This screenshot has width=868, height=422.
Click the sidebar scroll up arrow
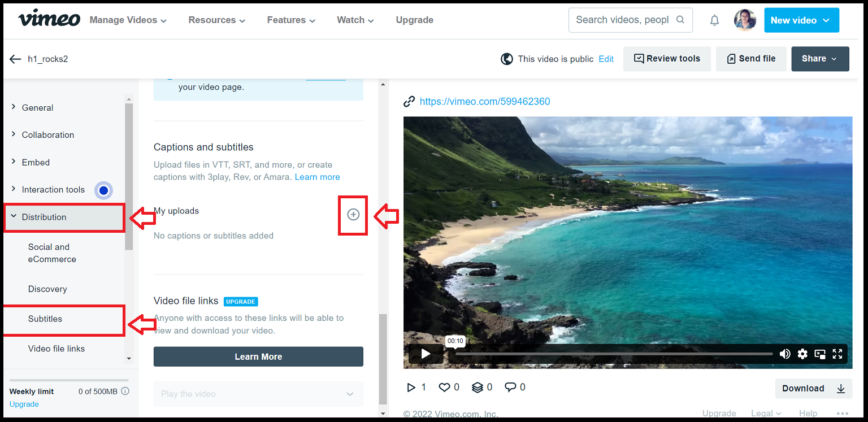click(x=129, y=98)
